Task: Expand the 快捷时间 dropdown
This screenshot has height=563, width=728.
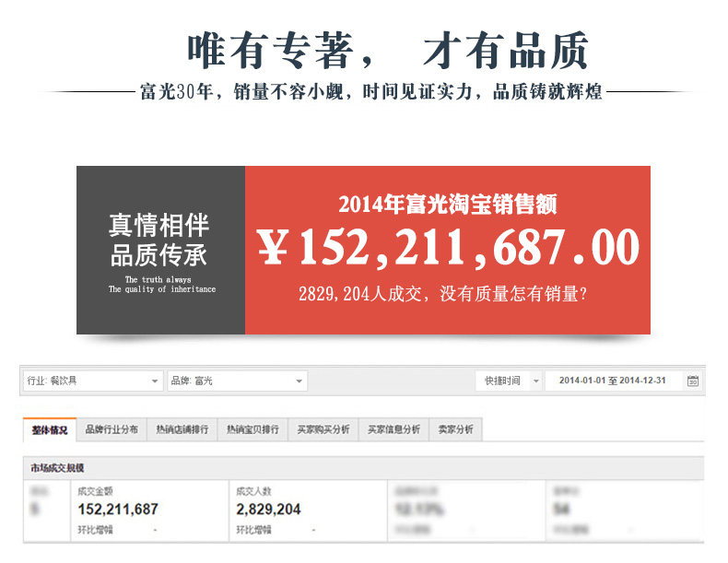Action: point(509,381)
